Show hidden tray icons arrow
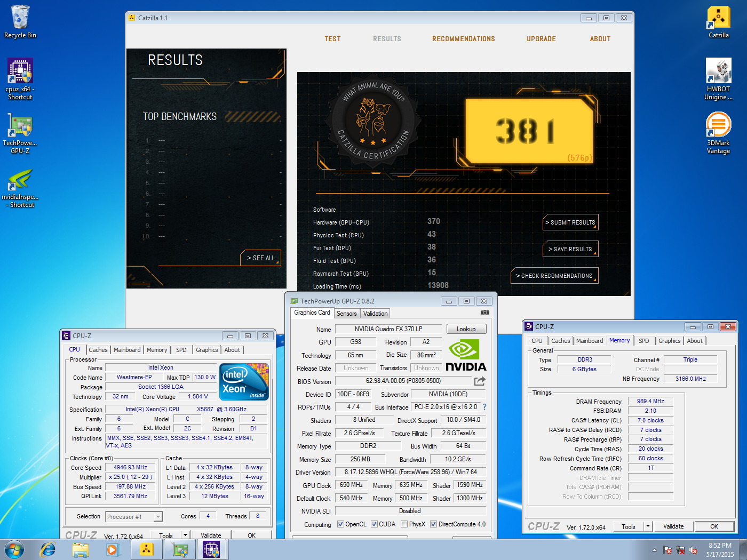The image size is (747, 560). [654, 550]
